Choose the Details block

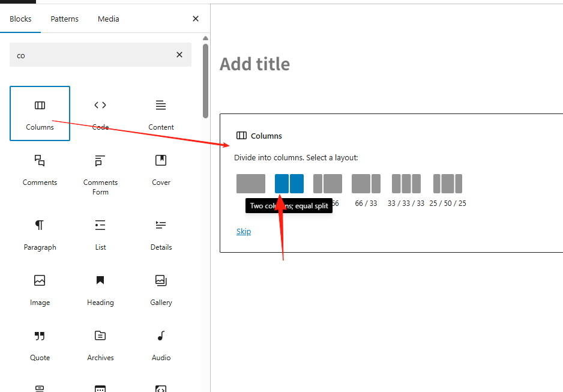161,233
